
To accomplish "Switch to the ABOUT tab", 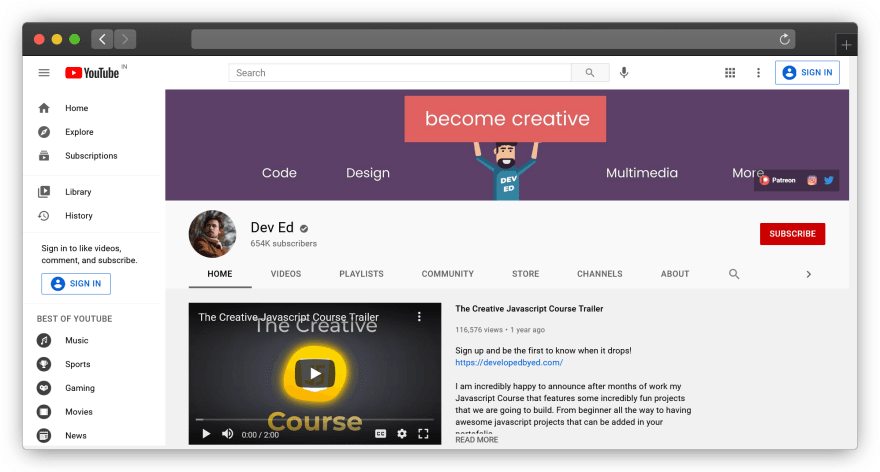I will click(675, 274).
